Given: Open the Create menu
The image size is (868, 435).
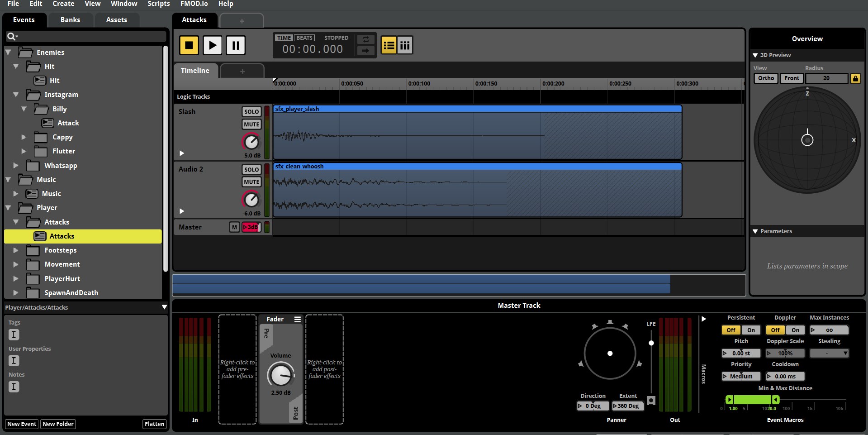Looking at the screenshot, I should click(63, 4).
